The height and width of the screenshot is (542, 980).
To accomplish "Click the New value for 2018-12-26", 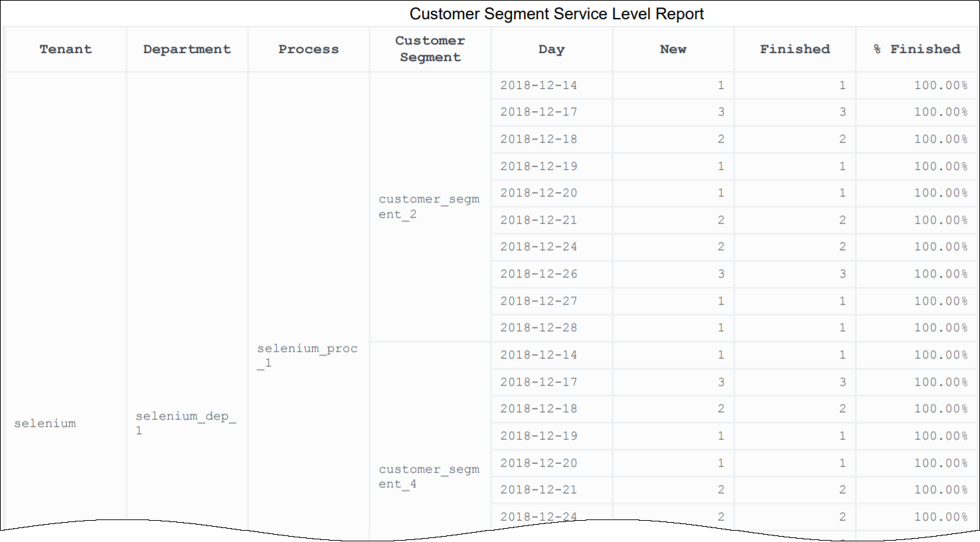I will pyautogui.click(x=720, y=274).
